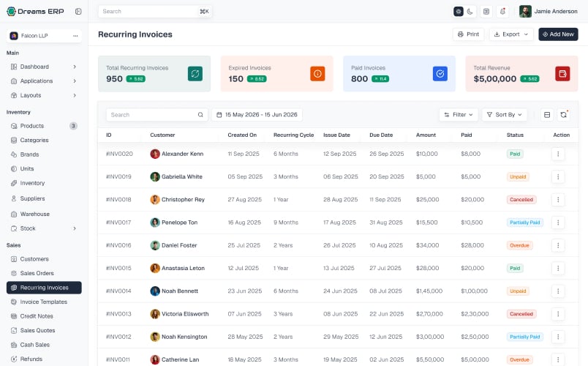The image size is (588, 366).
Task: Open action menu for Noah Kensington row
Action: (x=558, y=337)
